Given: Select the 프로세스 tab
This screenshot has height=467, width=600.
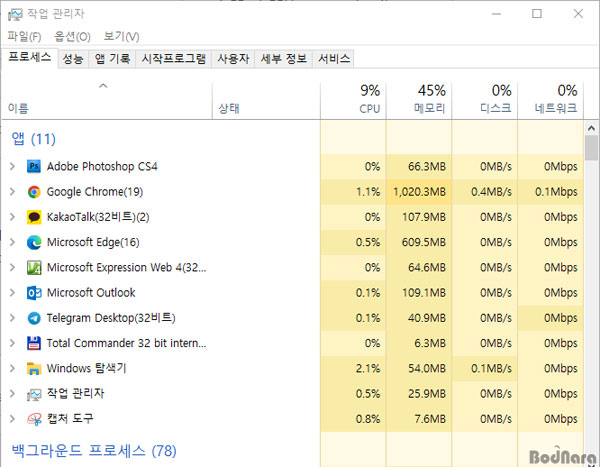Looking at the screenshot, I should pyautogui.click(x=29, y=58).
